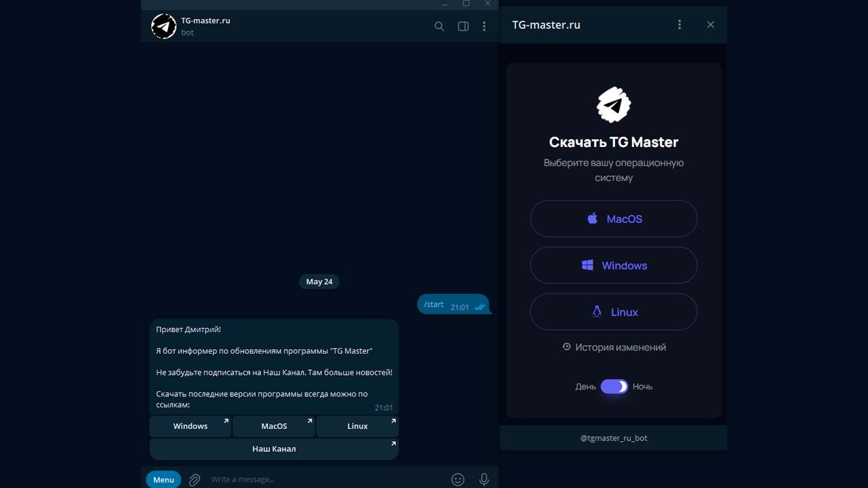Viewport: 868px width, 488px height.
Task: Click the penguin icon on Linux button
Action: (597, 312)
